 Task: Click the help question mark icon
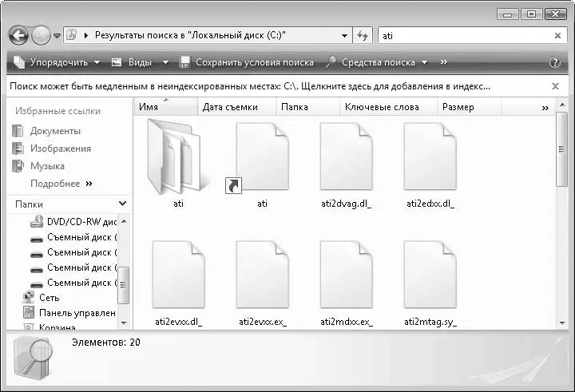coord(555,62)
